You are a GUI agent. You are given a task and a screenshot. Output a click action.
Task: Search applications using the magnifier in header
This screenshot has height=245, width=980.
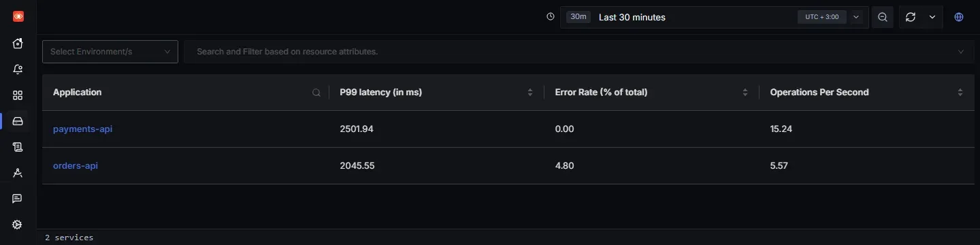click(x=316, y=93)
